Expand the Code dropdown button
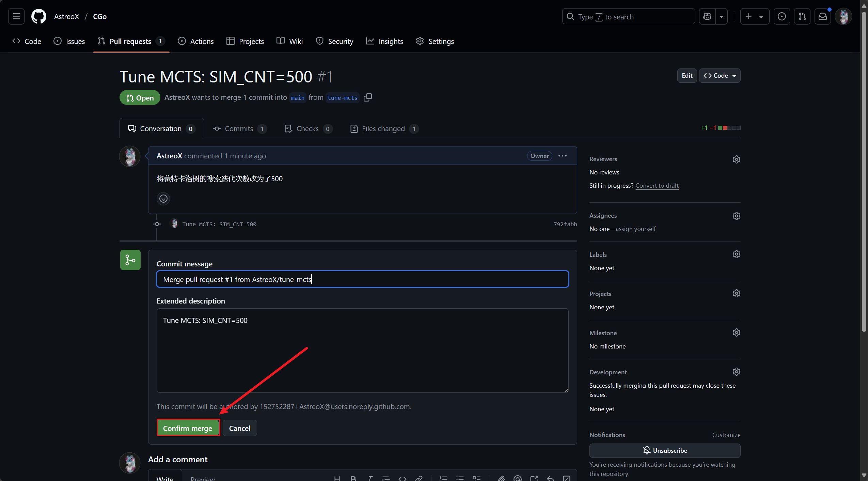This screenshot has height=481, width=868. tap(720, 76)
